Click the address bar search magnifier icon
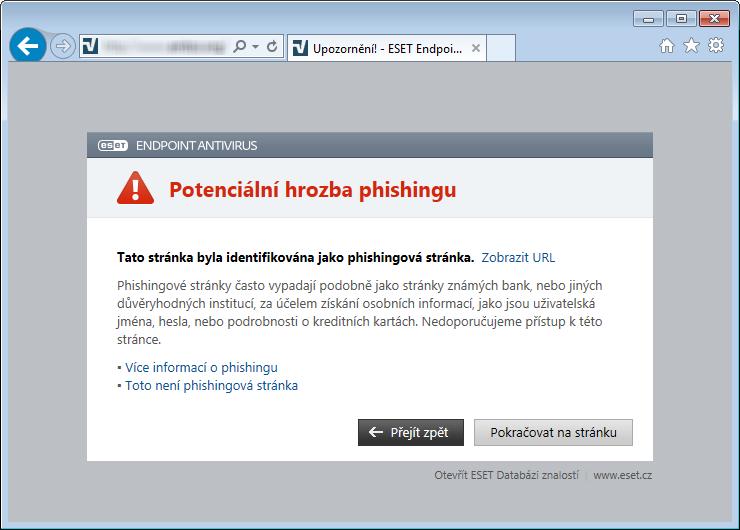 [x=240, y=46]
